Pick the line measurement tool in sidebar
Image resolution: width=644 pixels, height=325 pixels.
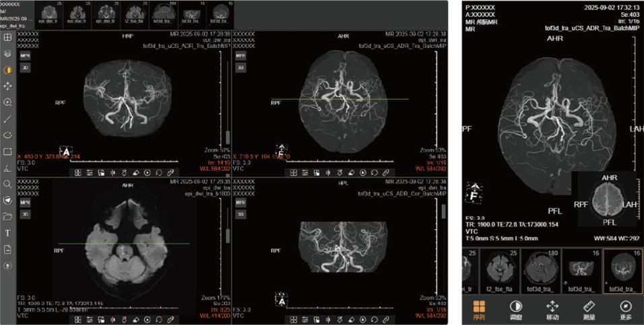[x=7, y=119]
